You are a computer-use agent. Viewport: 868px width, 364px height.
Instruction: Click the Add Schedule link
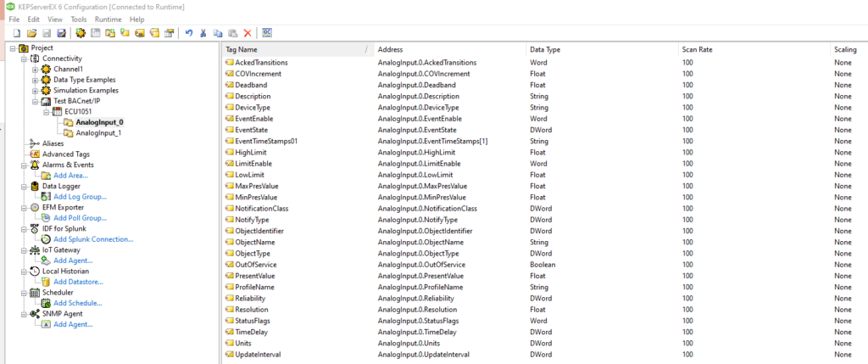pos(77,303)
